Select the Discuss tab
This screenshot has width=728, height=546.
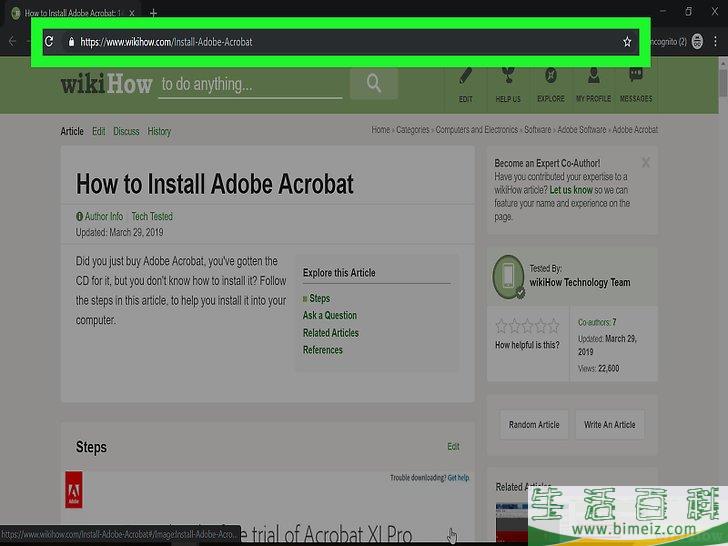[126, 131]
